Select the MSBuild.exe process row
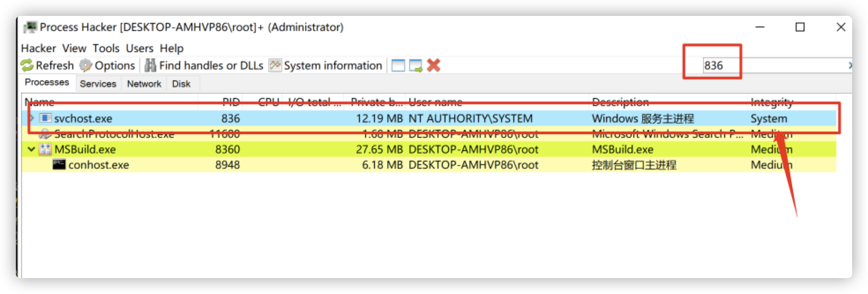The height and width of the screenshot is (294, 868). point(429,149)
